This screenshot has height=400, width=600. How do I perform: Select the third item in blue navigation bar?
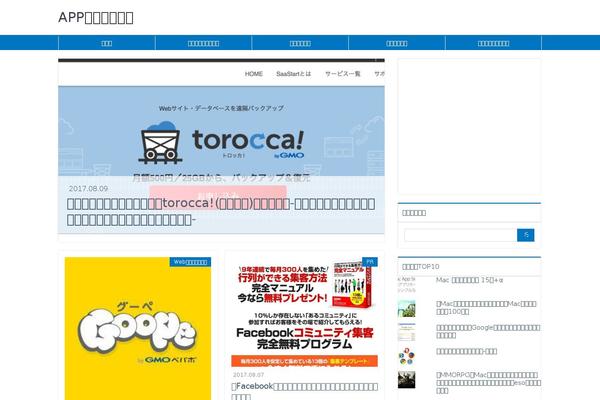(x=300, y=43)
